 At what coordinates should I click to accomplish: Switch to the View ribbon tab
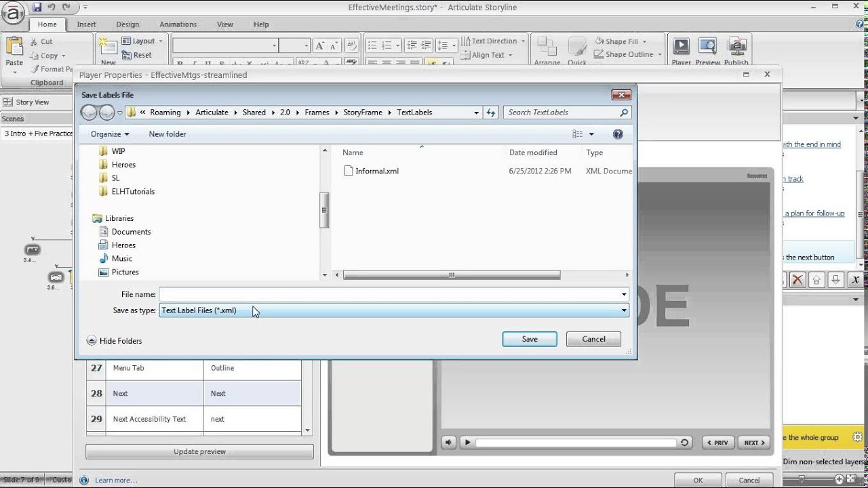pos(225,24)
